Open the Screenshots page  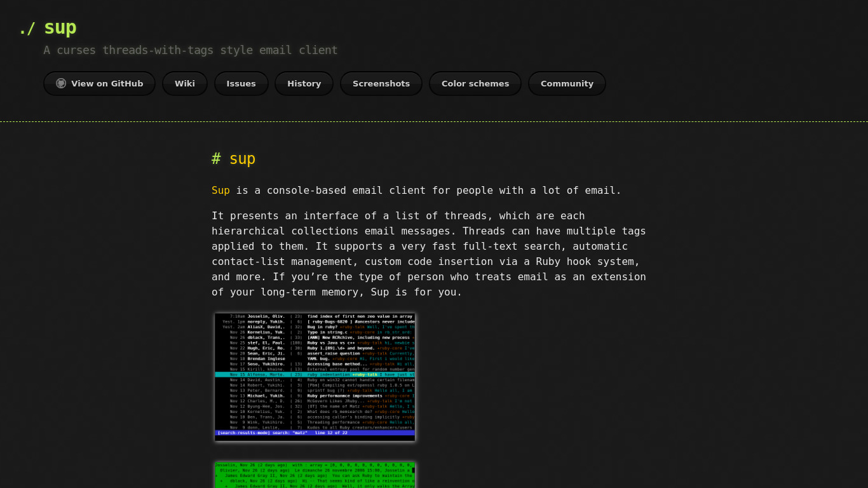click(381, 83)
